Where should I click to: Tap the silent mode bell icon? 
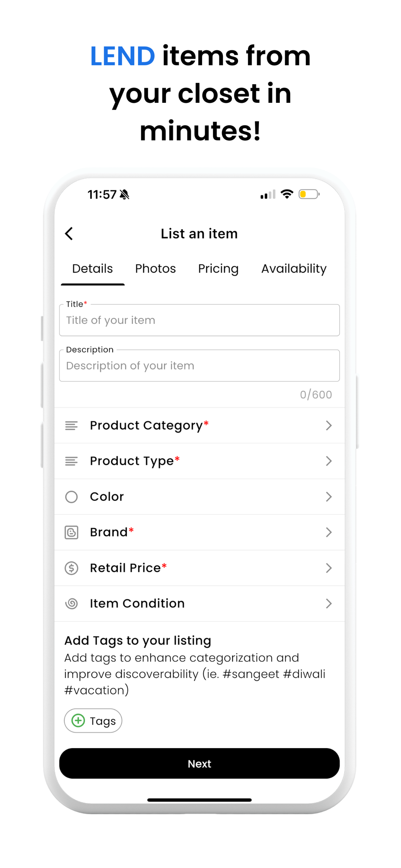125,194
